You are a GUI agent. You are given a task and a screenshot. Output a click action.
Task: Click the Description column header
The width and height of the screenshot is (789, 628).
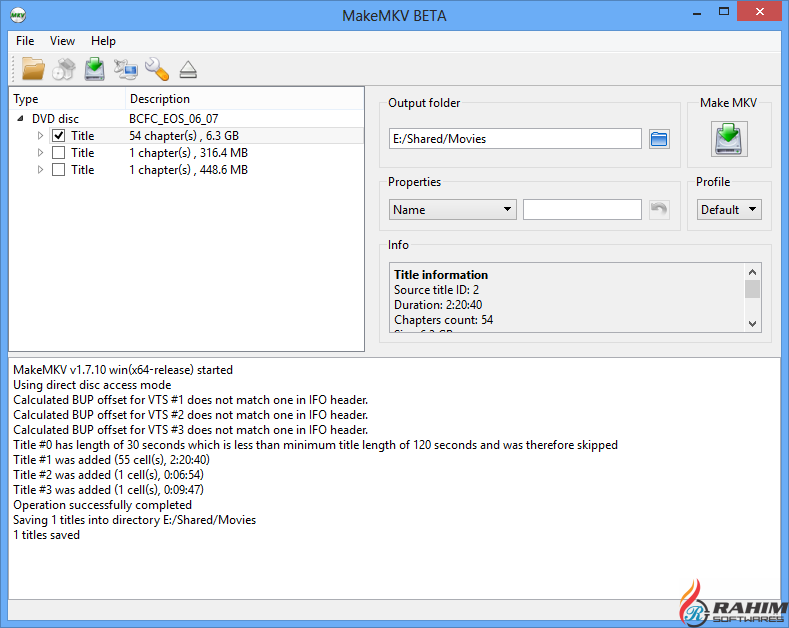pos(245,99)
